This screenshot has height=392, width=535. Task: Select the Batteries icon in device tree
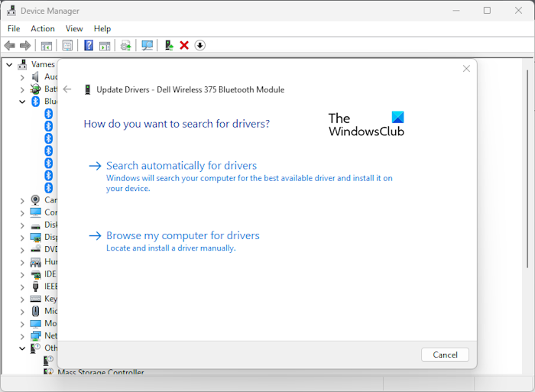[x=35, y=89]
